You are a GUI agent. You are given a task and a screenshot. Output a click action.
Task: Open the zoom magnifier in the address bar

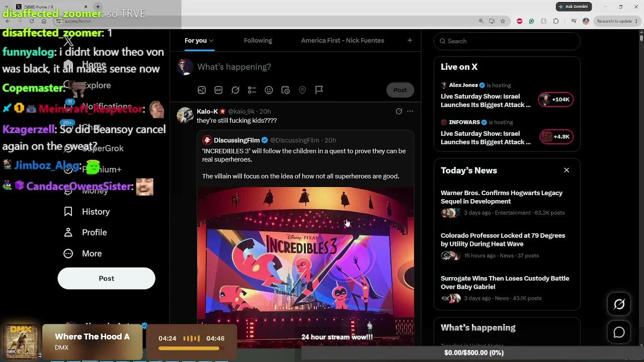[481, 21]
